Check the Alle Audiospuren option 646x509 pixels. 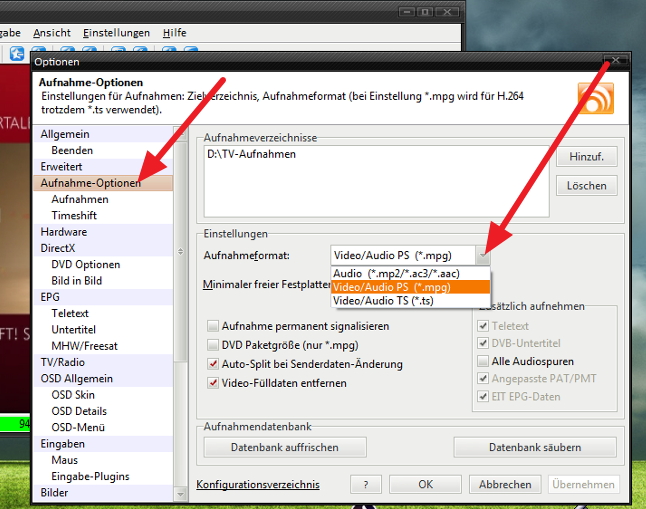[x=484, y=361]
